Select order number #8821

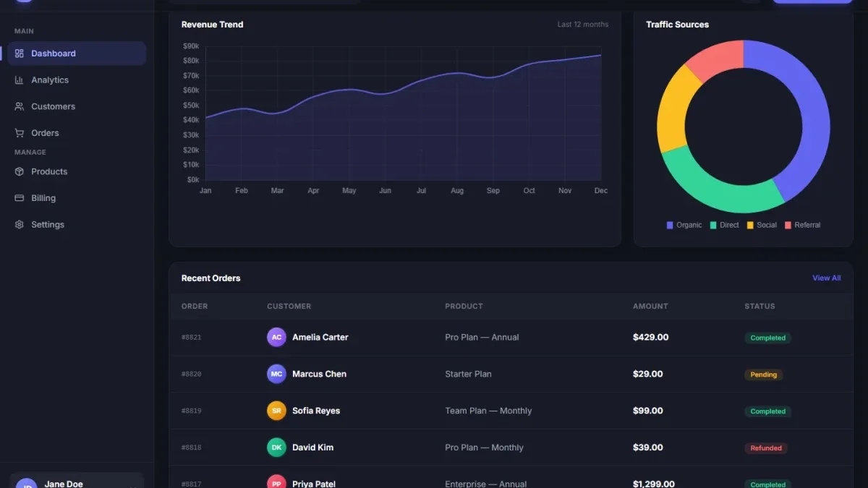point(192,338)
